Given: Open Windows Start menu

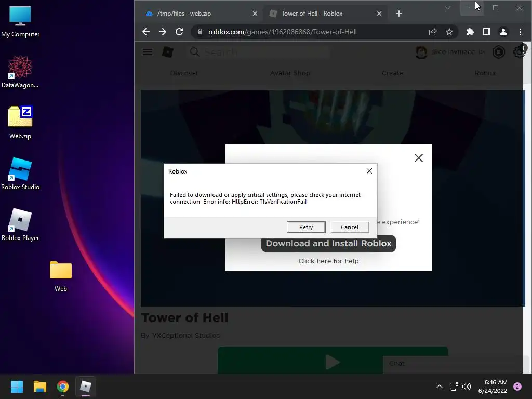Looking at the screenshot, I should pyautogui.click(x=17, y=387).
